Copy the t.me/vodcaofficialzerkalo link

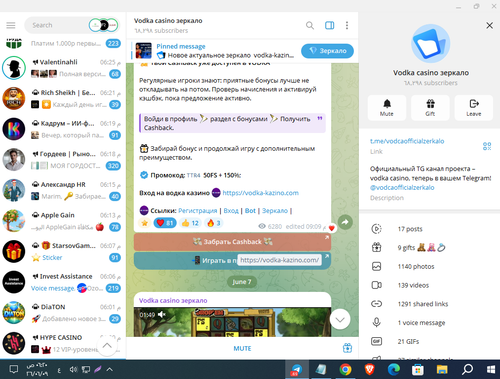[407, 141]
